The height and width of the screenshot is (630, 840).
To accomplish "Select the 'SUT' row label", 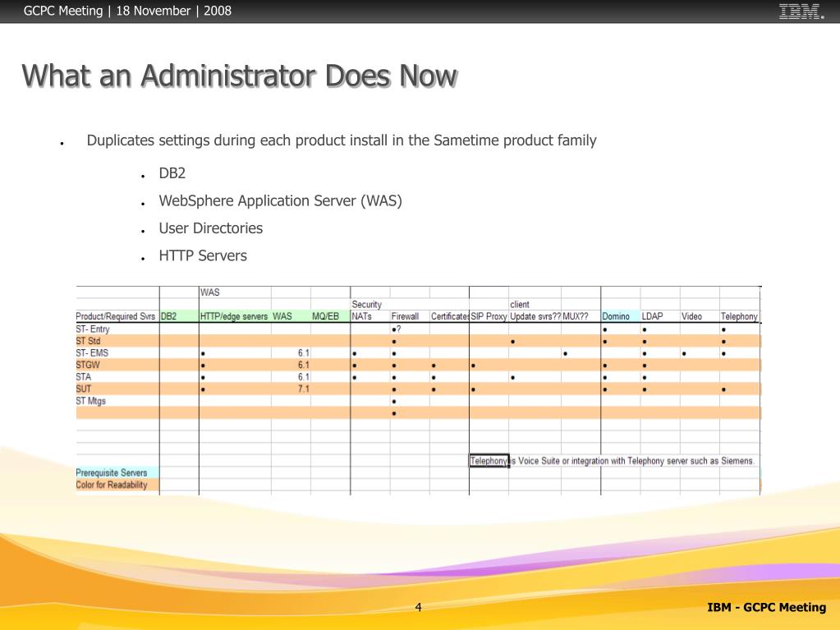I will [84, 389].
